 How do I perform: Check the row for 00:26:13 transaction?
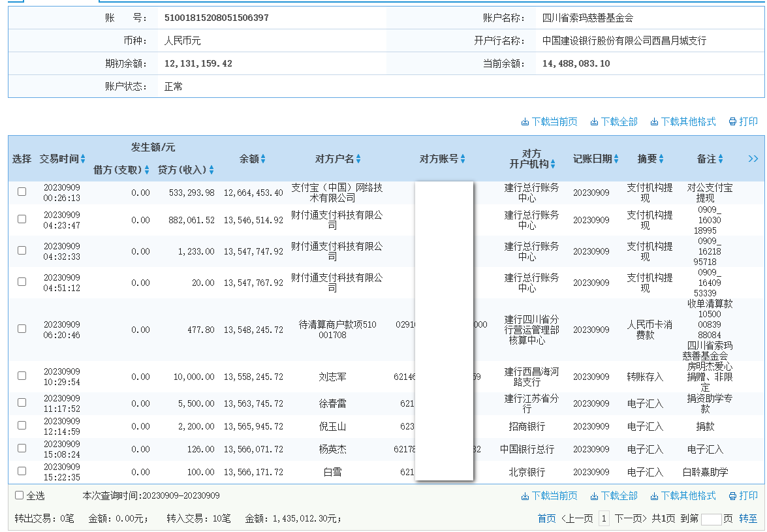click(x=22, y=192)
